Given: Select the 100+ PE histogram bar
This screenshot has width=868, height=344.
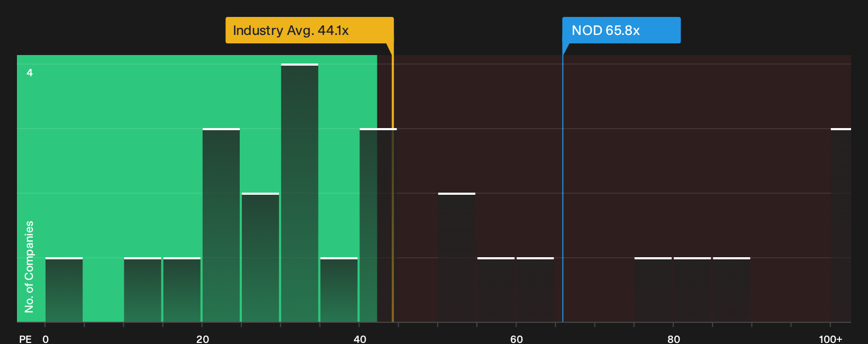Looking at the screenshot, I should pyautogui.click(x=841, y=225).
